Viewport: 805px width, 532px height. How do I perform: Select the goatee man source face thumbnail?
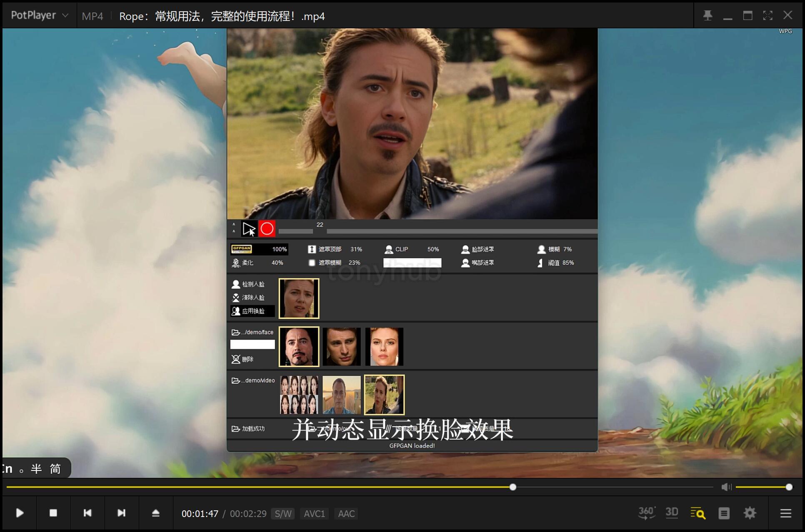tap(299, 347)
